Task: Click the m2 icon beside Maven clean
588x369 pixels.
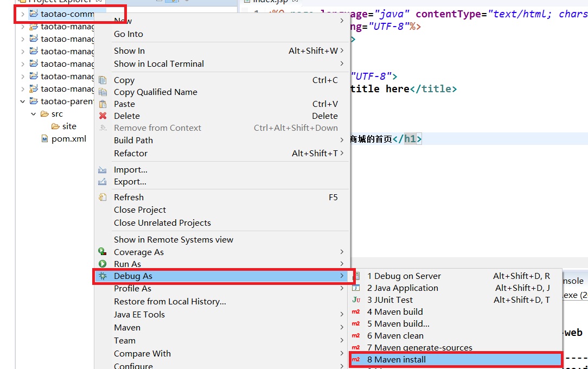Action: (356, 335)
